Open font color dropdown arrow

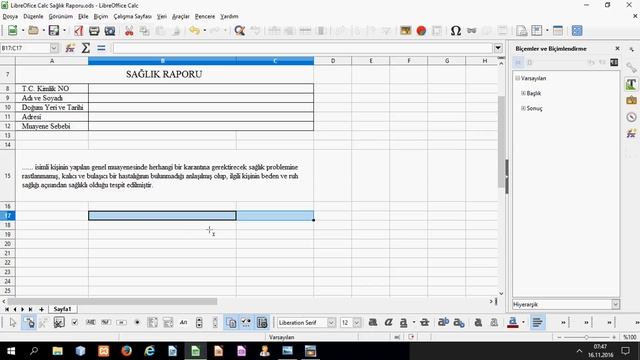pyautogui.click(x=524, y=322)
